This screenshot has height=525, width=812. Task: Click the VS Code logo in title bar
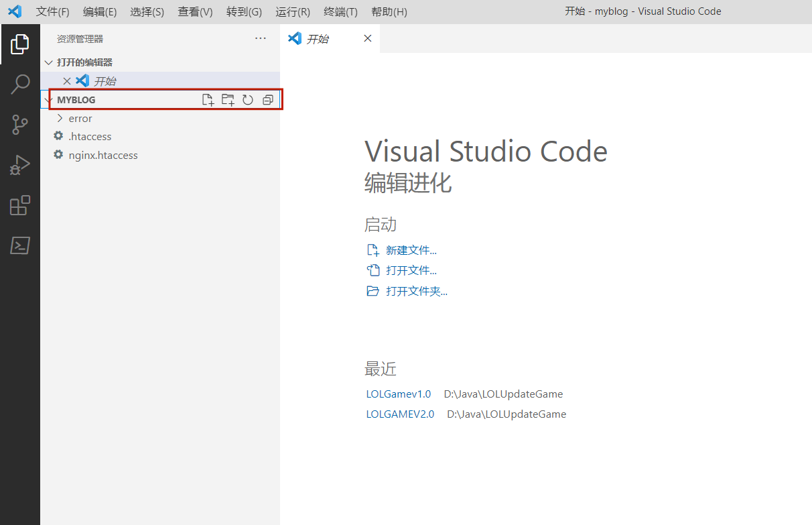point(15,11)
